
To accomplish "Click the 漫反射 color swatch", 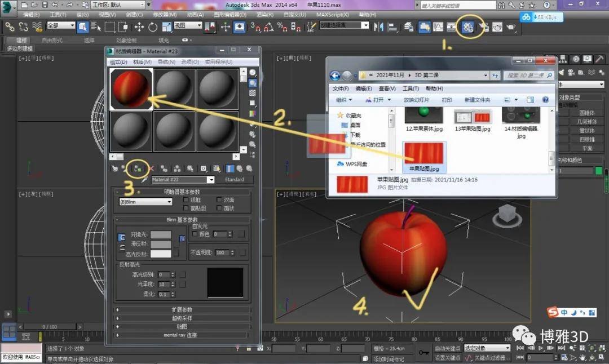I will coord(161,244).
